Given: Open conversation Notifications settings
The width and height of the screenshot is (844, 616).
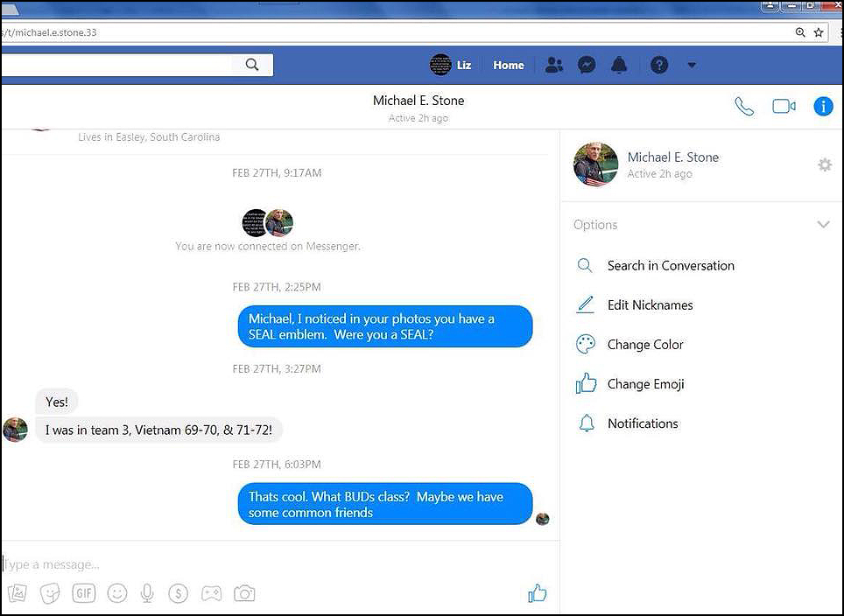Looking at the screenshot, I should [x=643, y=423].
